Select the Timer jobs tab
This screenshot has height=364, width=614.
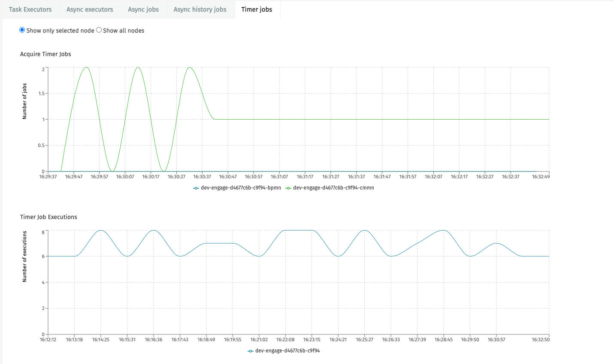tap(257, 9)
